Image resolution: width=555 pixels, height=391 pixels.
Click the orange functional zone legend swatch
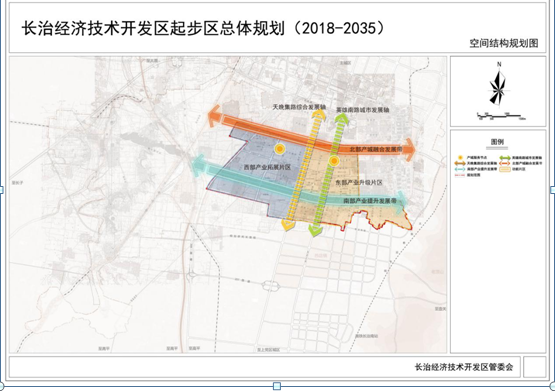click(505, 169)
